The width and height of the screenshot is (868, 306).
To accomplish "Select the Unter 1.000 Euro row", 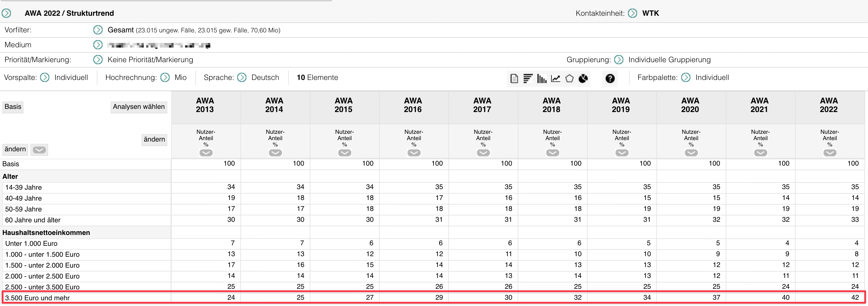I will 31,244.
